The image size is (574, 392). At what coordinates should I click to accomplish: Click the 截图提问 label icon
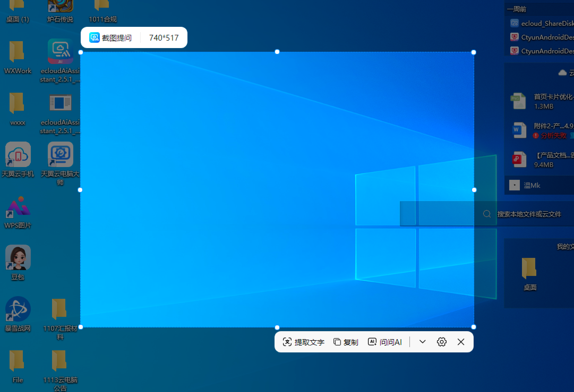tap(95, 38)
